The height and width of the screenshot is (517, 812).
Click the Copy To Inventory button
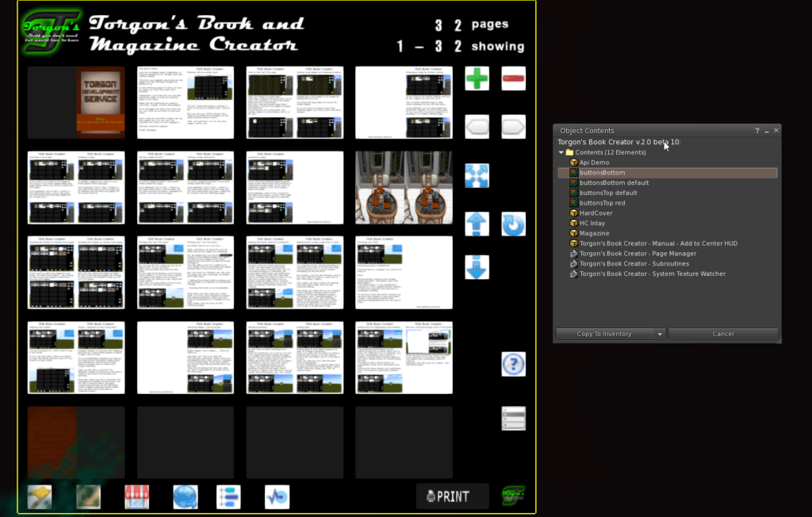(604, 334)
